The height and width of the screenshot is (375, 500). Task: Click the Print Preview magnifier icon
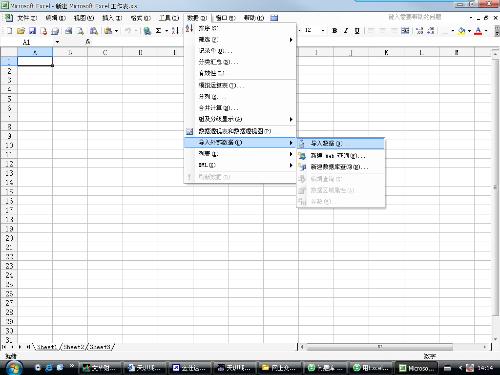[x=80, y=31]
